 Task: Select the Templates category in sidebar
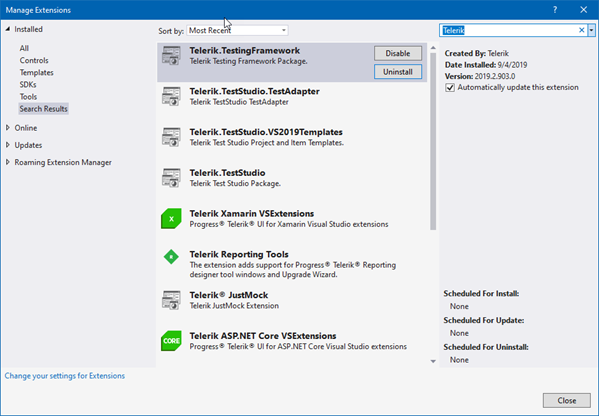pyautogui.click(x=37, y=73)
